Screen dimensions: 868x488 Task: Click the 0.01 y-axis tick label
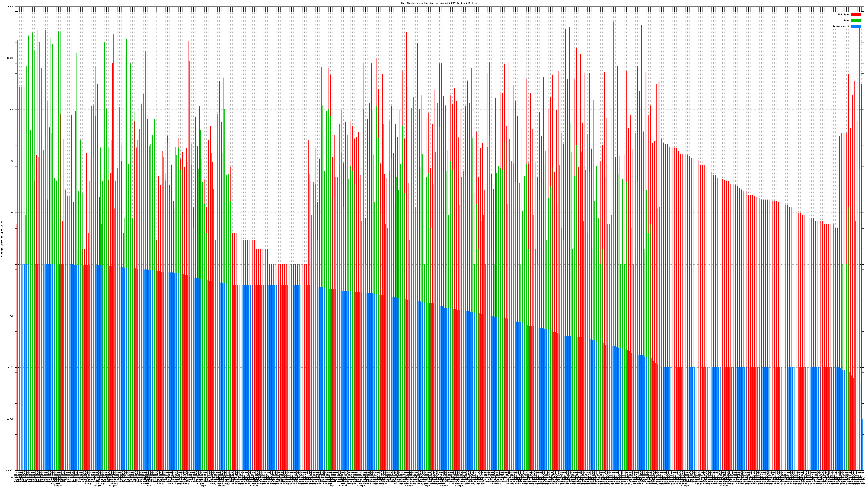click(11, 367)
